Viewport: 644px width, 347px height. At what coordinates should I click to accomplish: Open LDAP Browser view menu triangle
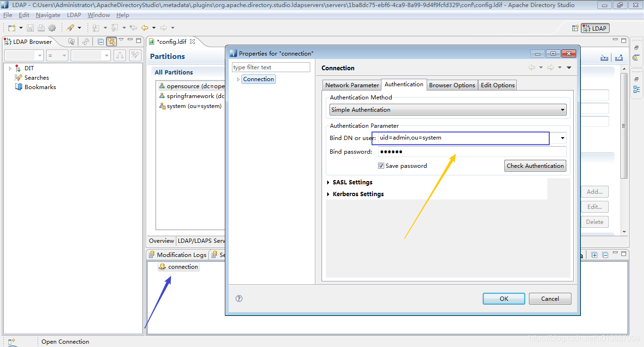pos(121,40)
